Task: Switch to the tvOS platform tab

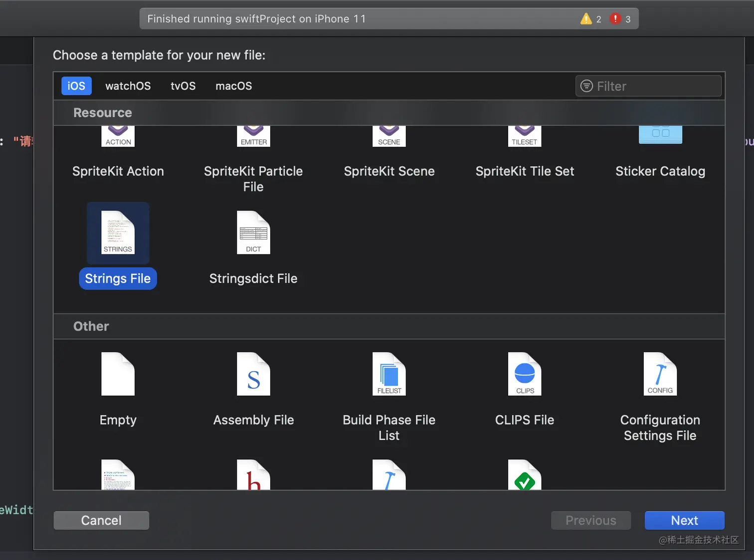Action: point(183,86)
